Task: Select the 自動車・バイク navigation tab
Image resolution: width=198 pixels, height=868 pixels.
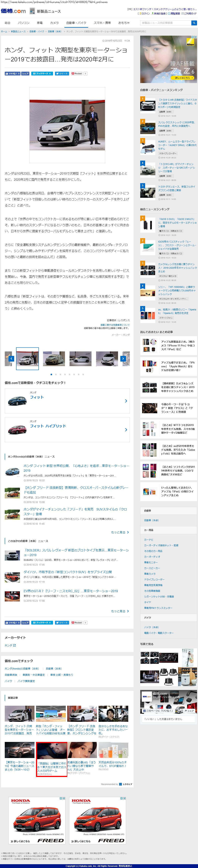Action: click(x=76, y=23)
